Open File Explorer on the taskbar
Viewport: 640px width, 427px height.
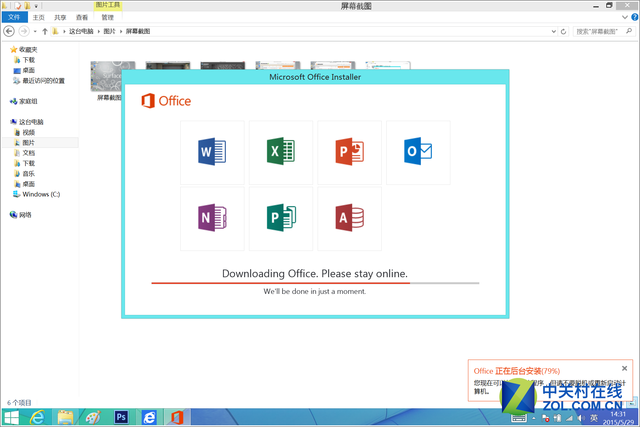pos(65,418)
